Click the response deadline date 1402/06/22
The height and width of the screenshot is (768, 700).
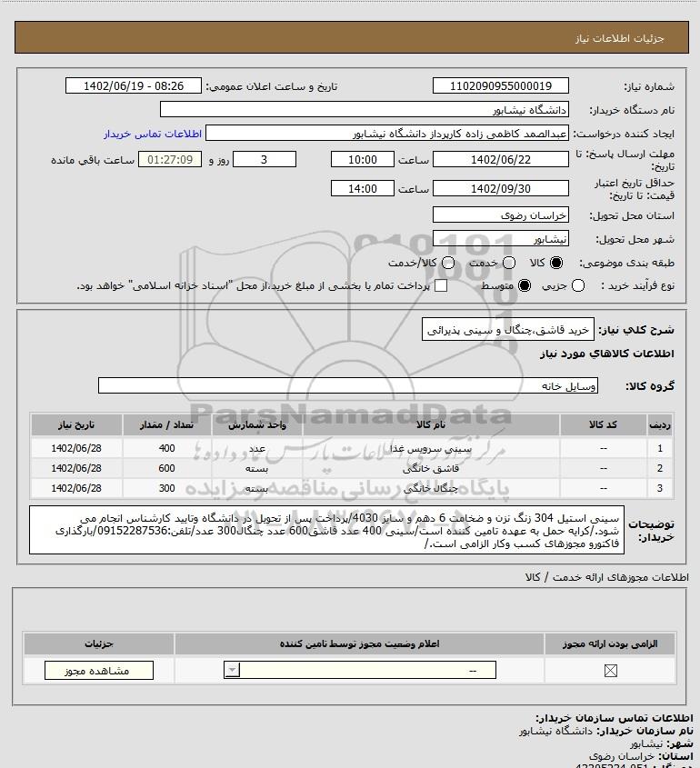coord(501,160)
